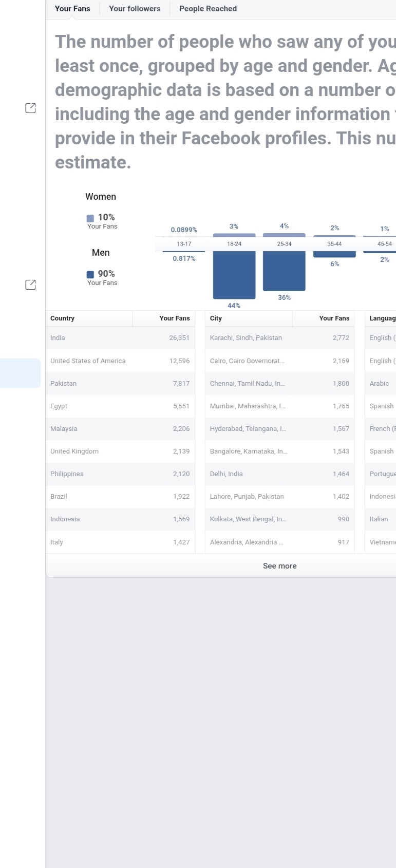Click the upper external link icon in sidebar
The width and height of the screenshot is (396, 868).
click(x=30, y=108)
